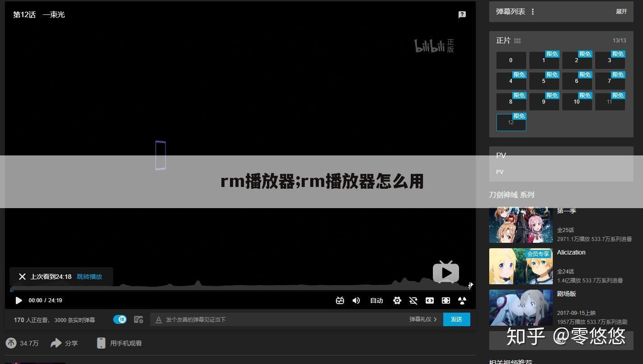This screenshot has width=643, height=364.
Task: Open the 自动 quality selector
Action: coord(377,300)
